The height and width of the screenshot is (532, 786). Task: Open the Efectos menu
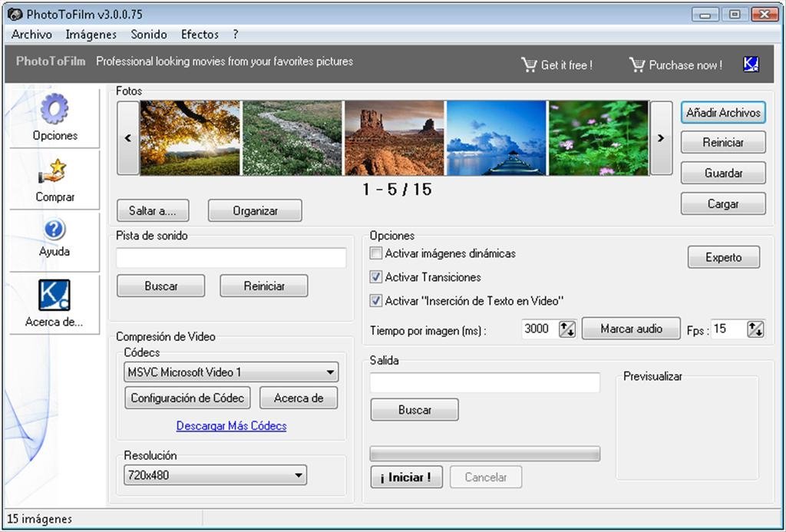tap(200, 35)
